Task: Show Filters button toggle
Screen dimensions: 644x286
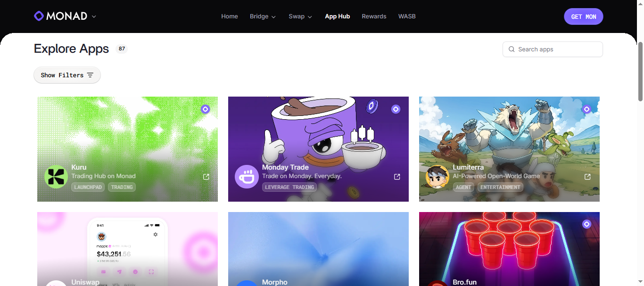Action: click(x=67, y=75)
